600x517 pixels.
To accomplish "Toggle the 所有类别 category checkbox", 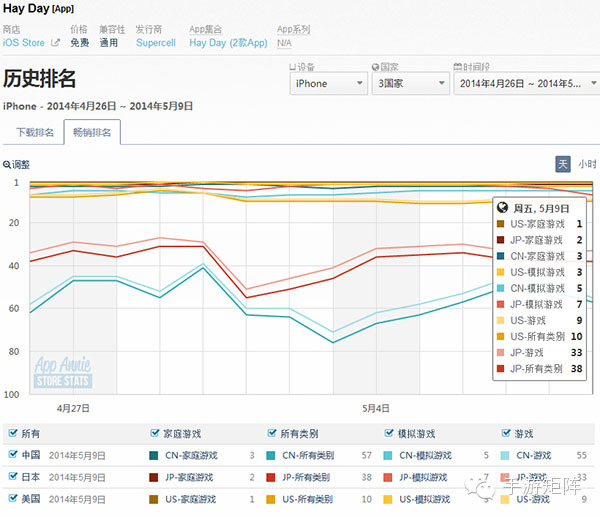I will click(x=272, y=433).
